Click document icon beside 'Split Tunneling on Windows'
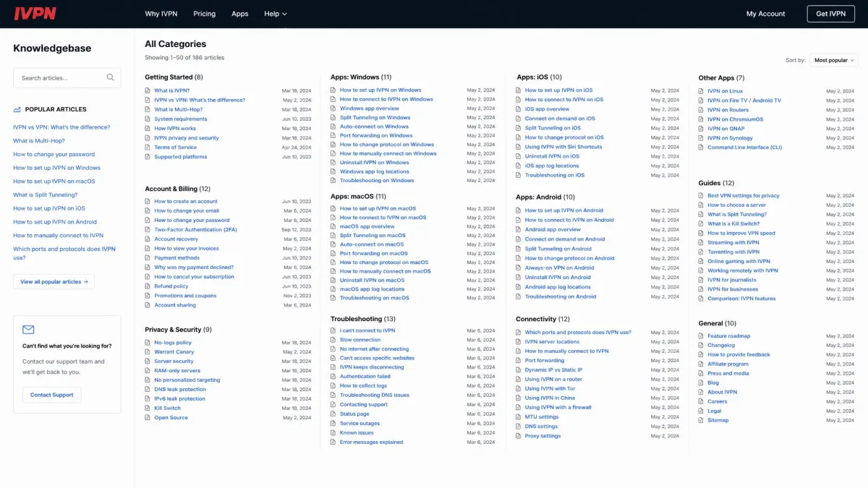The height and width of the screenshot is (488, 868). [x=333, y=118]
